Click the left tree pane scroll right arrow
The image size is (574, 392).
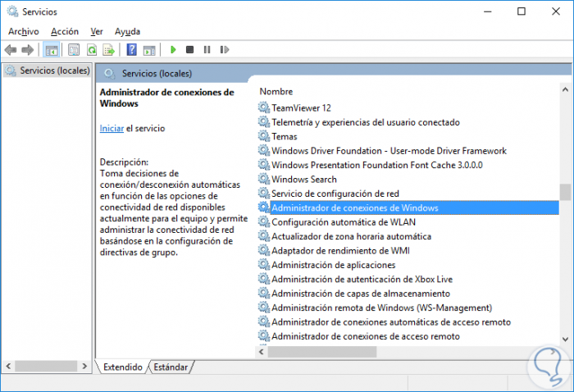[84, 366]
